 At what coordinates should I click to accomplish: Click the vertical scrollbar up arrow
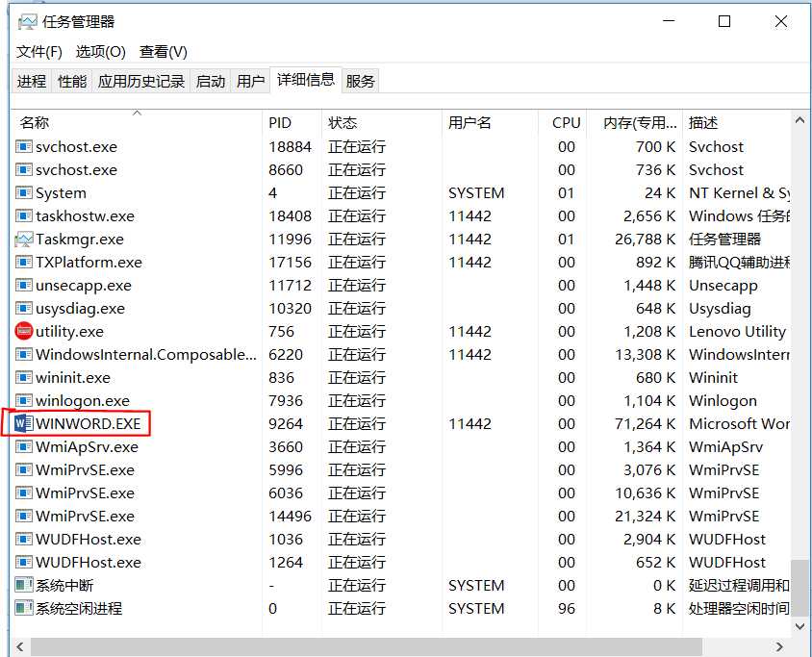800,120
